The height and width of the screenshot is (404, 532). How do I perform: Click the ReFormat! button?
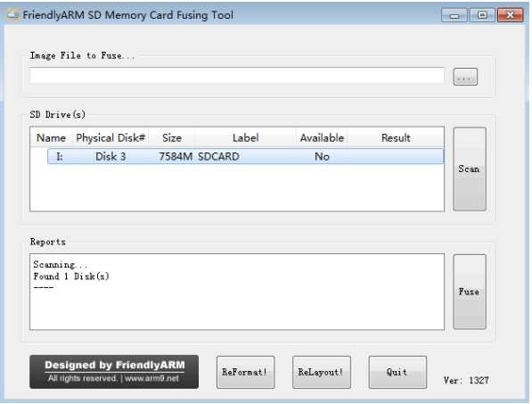tap(245, 372)
